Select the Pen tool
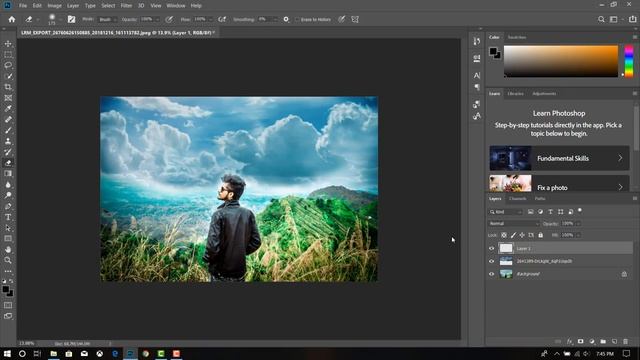640x360 pixels. click(8, 206)
